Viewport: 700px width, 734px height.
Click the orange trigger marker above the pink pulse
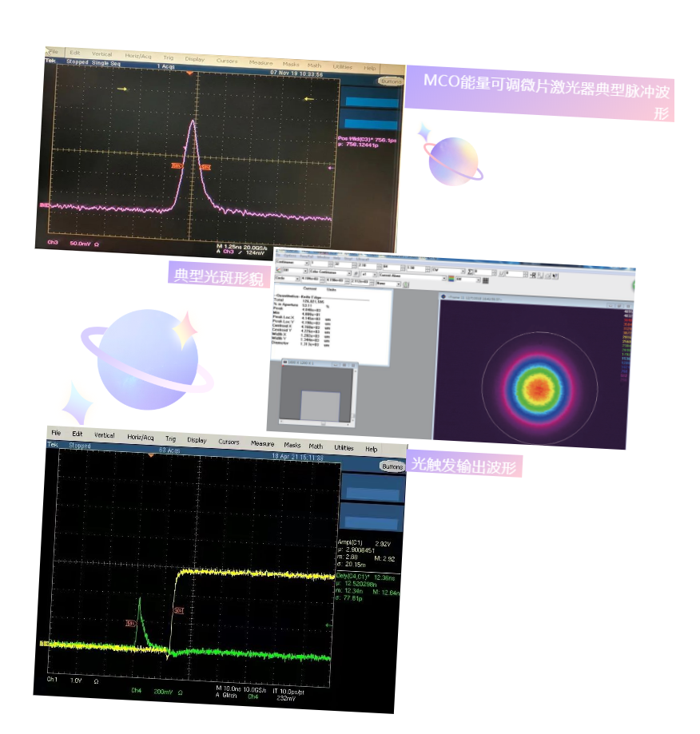(x=189, y=73)
